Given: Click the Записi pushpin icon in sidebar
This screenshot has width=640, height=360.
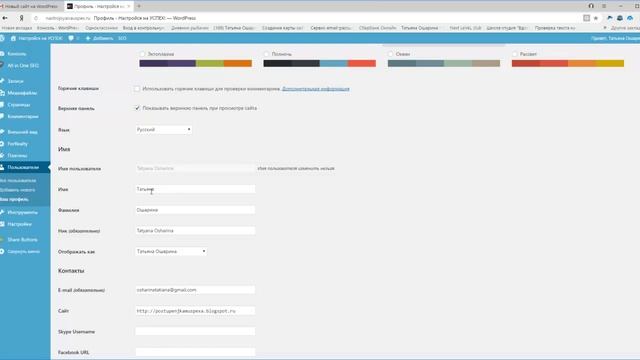Looking at the screenshot, I should click(2, 81).
